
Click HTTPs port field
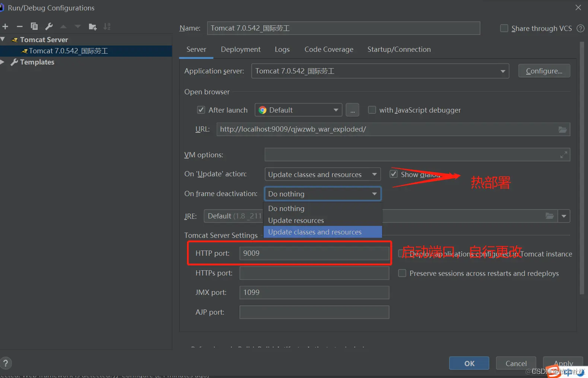point(314,273)
